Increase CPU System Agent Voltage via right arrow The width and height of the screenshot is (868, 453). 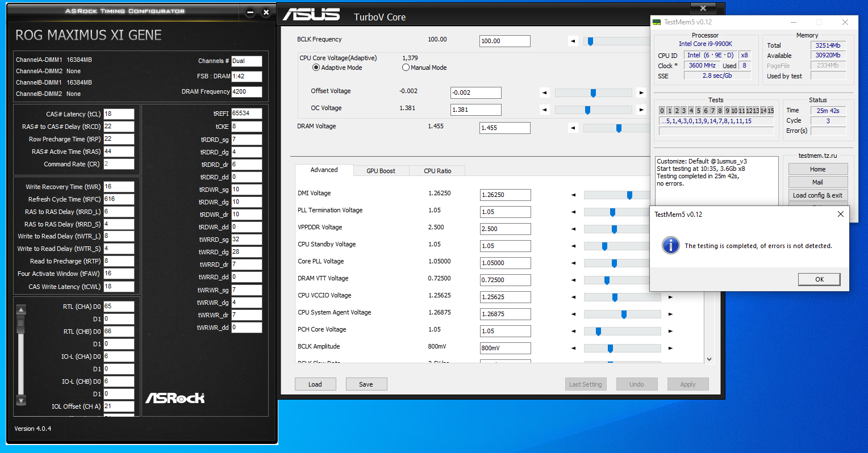(670, 314)
